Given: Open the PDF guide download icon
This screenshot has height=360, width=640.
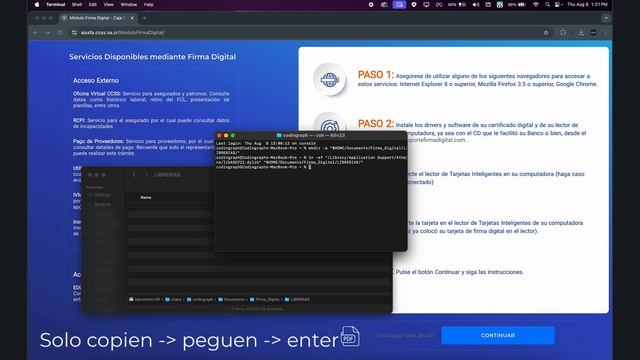Looking at the screenshot, I should click(x=350, y=336).
